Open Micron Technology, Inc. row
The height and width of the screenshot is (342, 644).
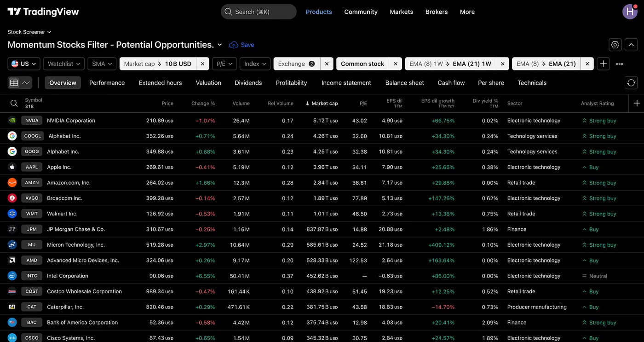pos(322,245)
